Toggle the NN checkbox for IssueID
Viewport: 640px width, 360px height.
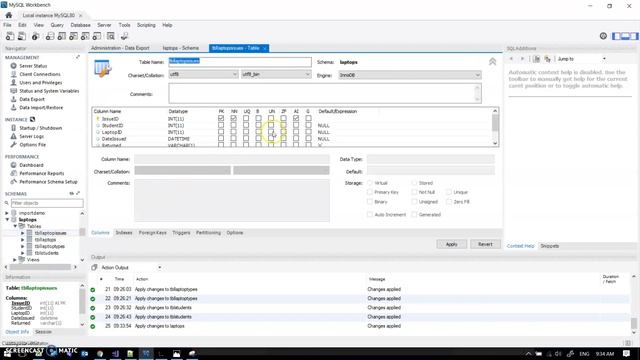[x=233, y=118]
